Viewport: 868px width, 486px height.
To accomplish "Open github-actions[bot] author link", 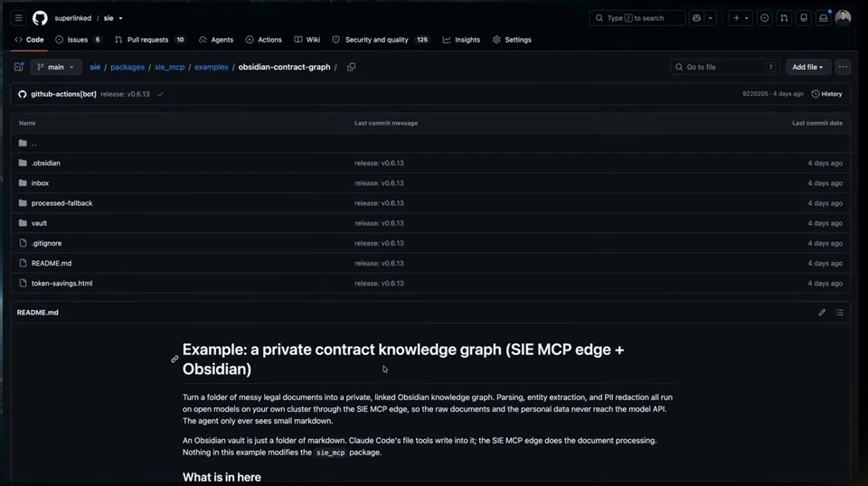I will pos(63,94).
